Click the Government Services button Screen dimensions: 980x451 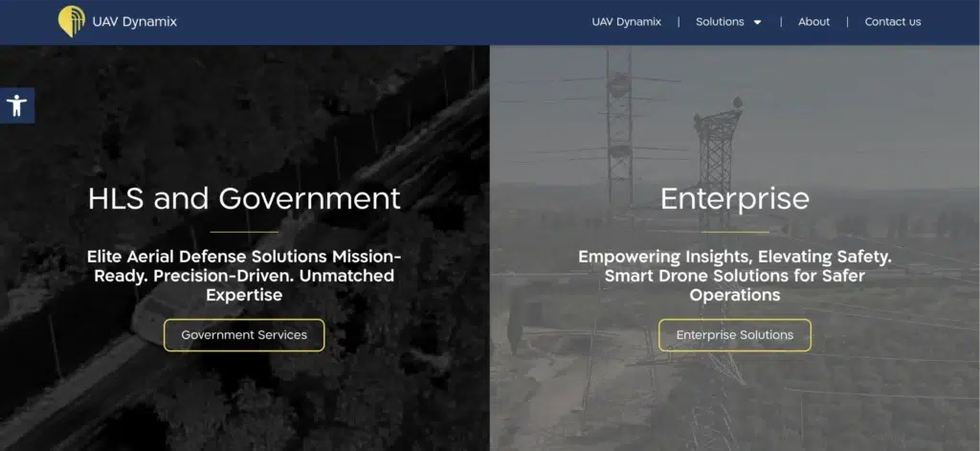[244, 335]
